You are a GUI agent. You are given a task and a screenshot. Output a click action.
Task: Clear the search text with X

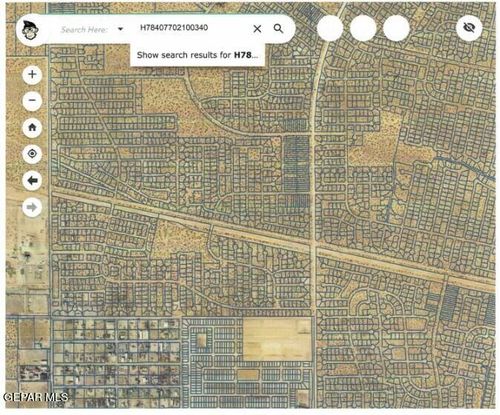(257, 29)
